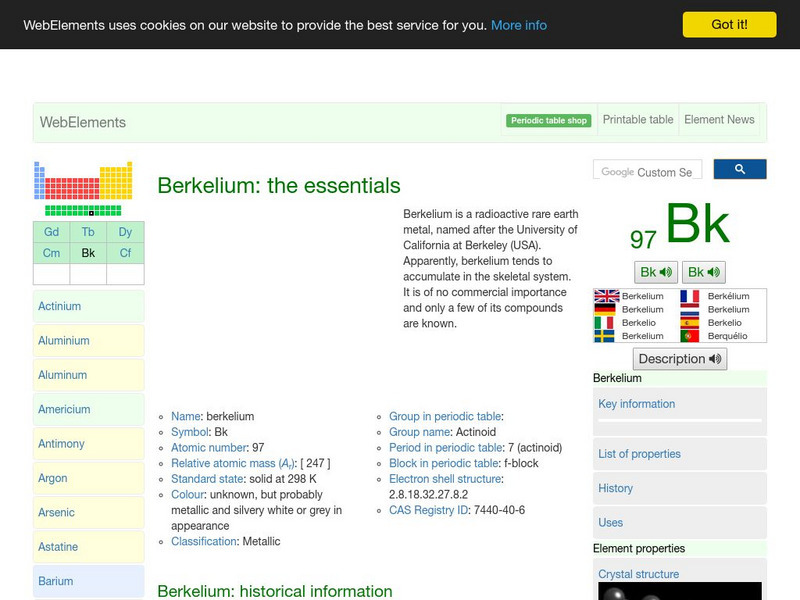
Task: Open the Americium element page
Action: tap(63, 409)
